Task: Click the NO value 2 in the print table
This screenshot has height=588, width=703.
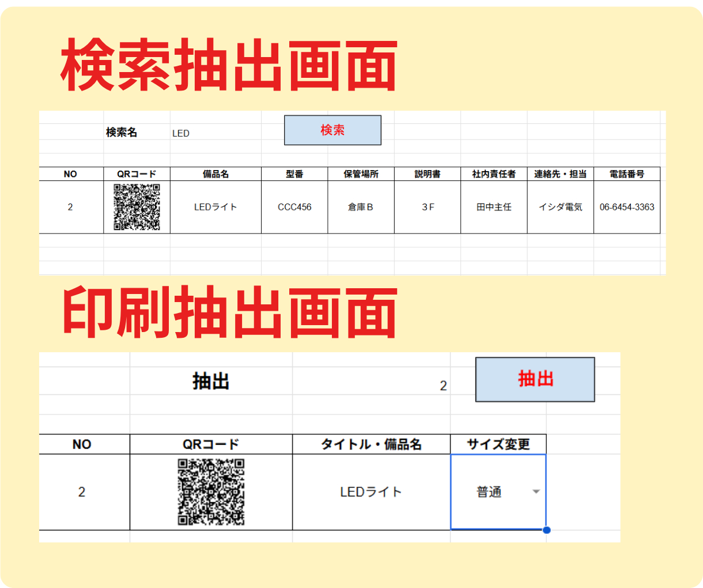Action: click(84, 492)
